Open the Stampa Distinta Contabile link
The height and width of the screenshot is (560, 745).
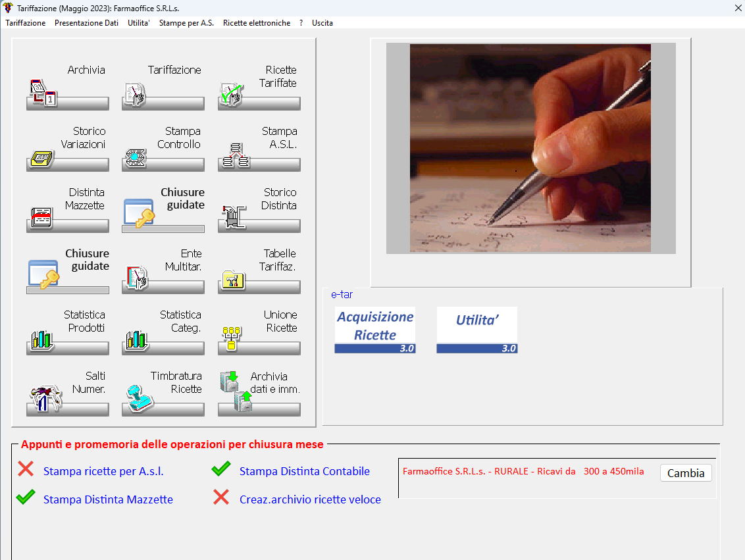pyautogui.click(x=305, y=471)
